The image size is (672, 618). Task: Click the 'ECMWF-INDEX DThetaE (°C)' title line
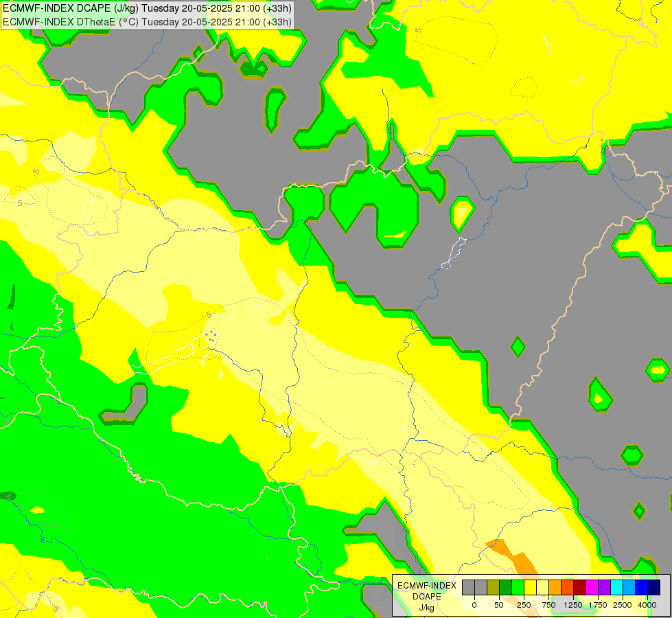point(147,22)
